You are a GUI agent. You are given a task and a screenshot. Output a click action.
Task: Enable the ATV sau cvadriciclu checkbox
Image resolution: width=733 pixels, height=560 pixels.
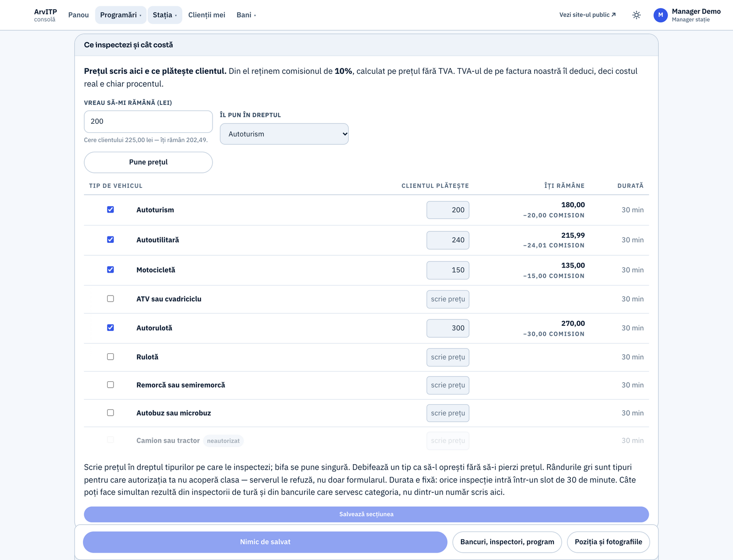coord(110,299)
